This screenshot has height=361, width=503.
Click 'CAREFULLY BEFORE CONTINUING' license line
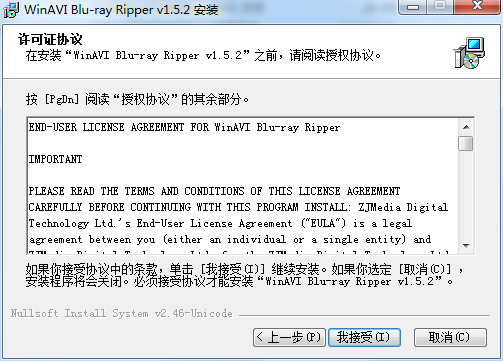click(x=238, y=207)
